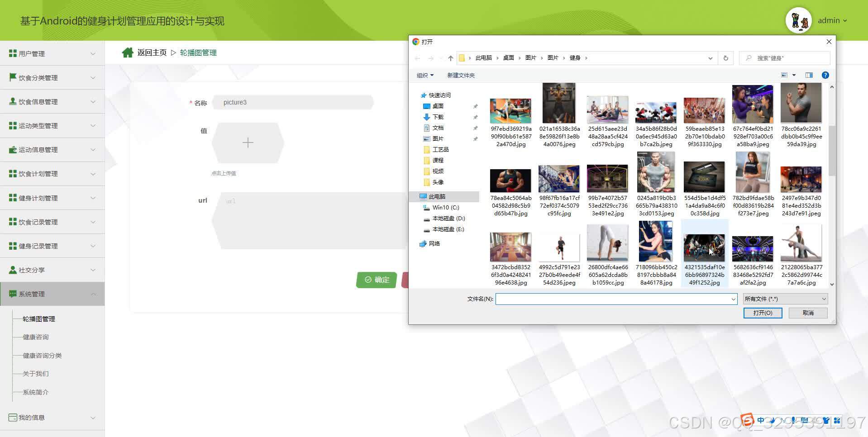Expand the 饮食计划管理 menu chevron
Screen dimensions: 868x437
click(x=93, y=174)
